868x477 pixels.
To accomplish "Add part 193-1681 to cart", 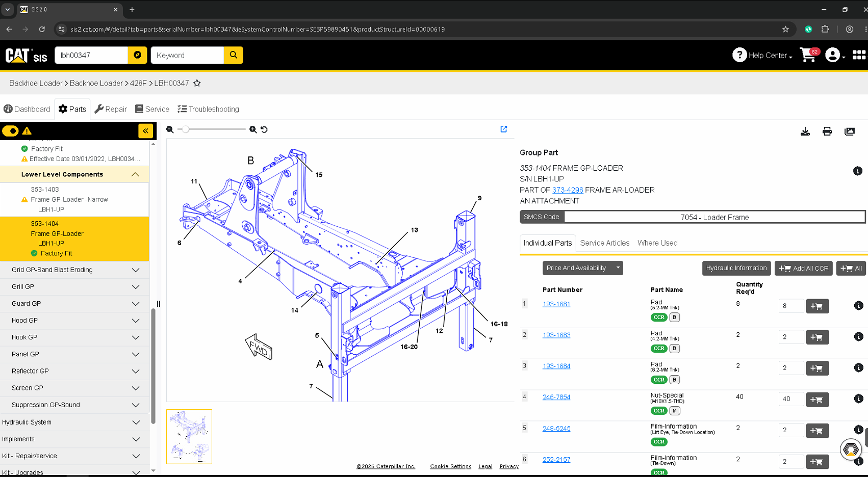I will (x=817, y=306).
